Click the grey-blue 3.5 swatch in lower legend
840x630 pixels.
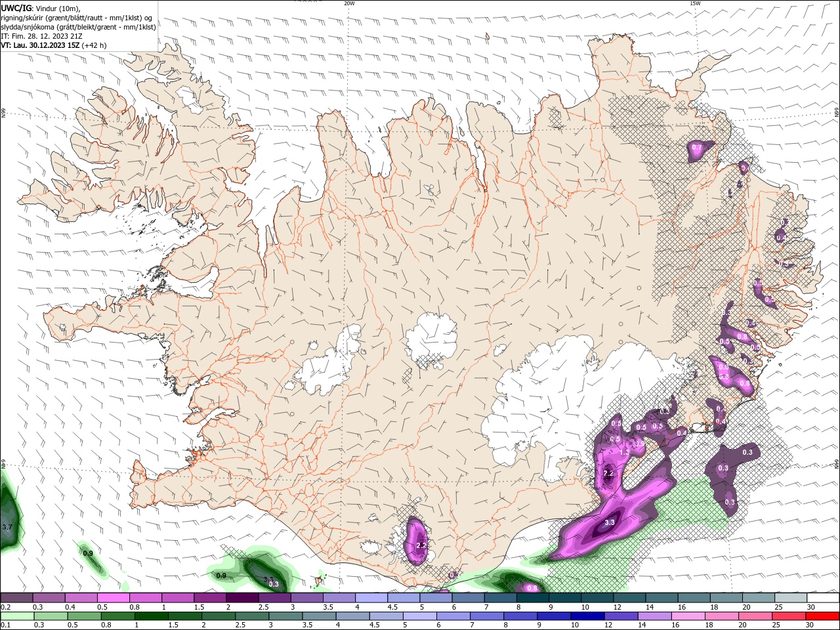click(319, 616)
